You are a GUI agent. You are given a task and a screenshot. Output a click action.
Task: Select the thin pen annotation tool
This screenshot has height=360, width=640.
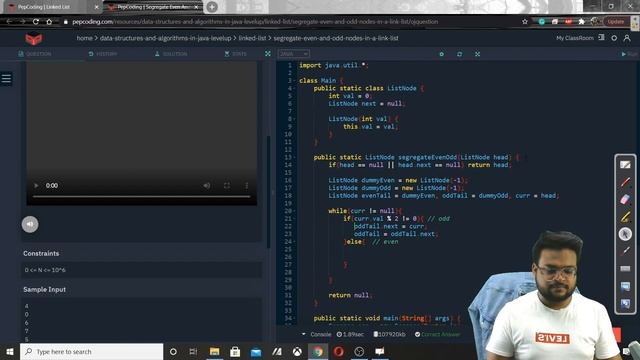pyautogui.click(x=625, y=251)
